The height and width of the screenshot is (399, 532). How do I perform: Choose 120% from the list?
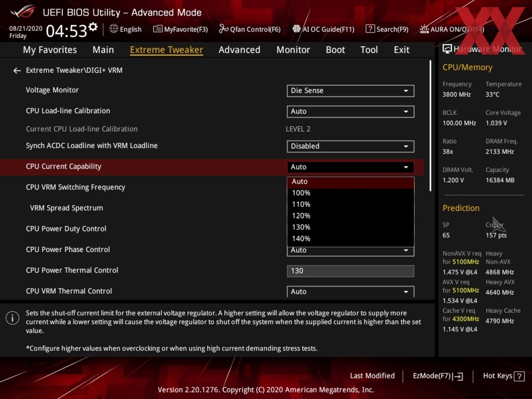pyautogui.click(x=350, y=216)
